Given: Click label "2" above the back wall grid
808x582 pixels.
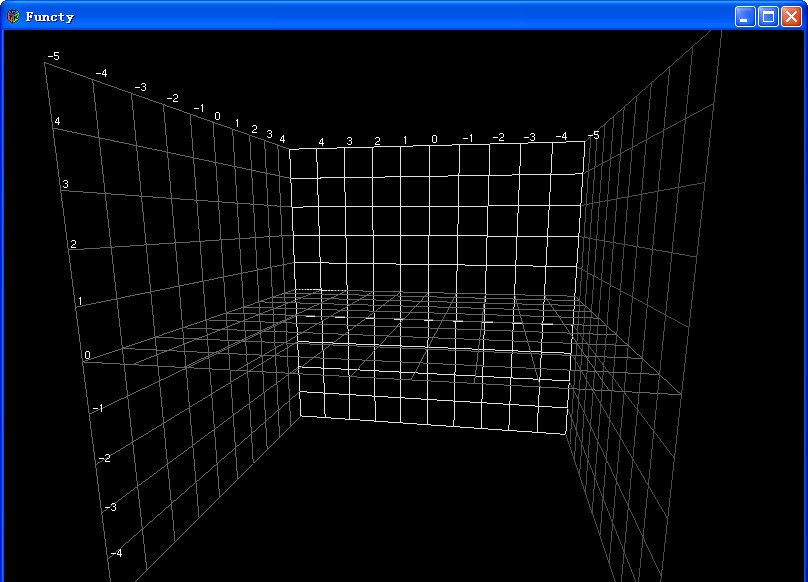Looking at the screenshot, I should click(377, 141).
